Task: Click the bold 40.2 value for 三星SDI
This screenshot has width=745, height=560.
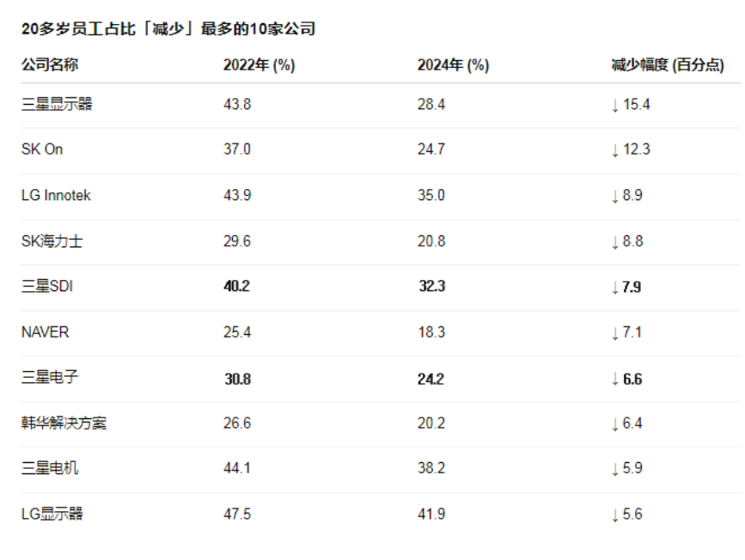Action: point(236,286)
